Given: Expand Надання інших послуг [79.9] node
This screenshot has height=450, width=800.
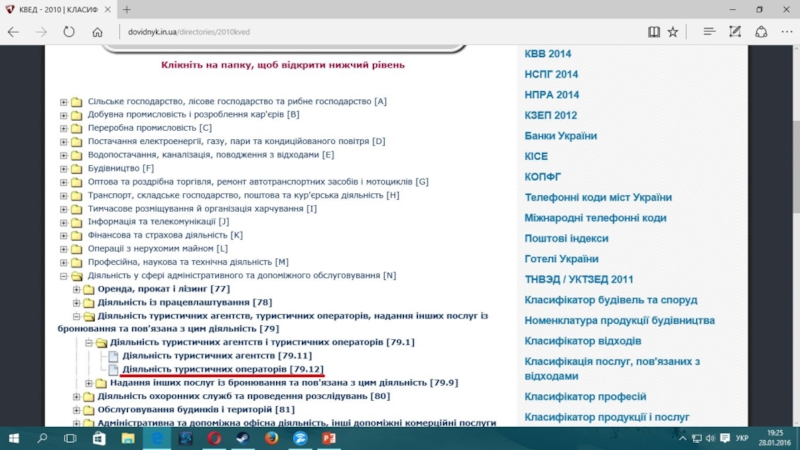Looking at the screenshot, I should point(88,383).
